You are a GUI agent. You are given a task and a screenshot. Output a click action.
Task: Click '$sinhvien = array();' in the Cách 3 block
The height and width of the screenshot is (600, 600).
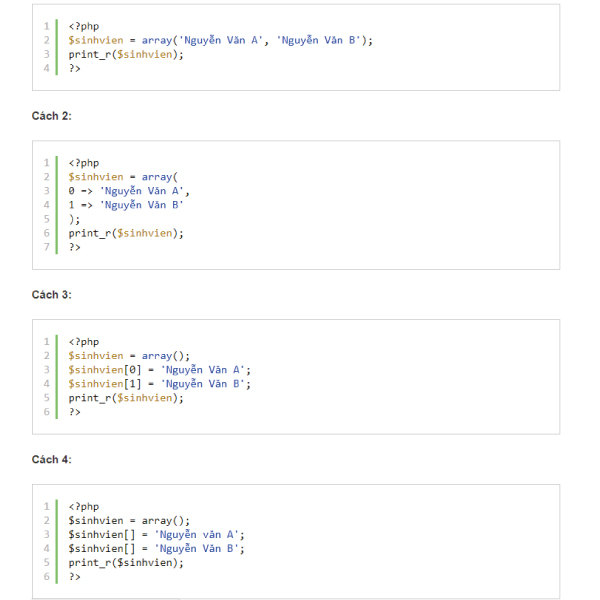click(x=128, y=356)
